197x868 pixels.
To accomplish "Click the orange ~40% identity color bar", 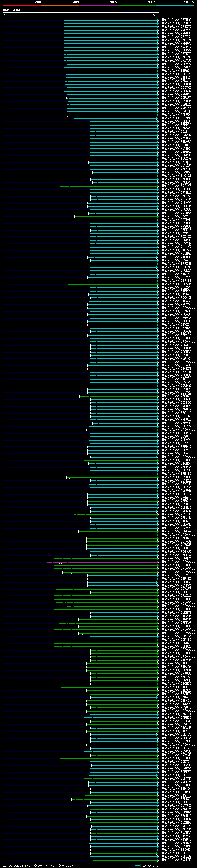I will point(60,6).
